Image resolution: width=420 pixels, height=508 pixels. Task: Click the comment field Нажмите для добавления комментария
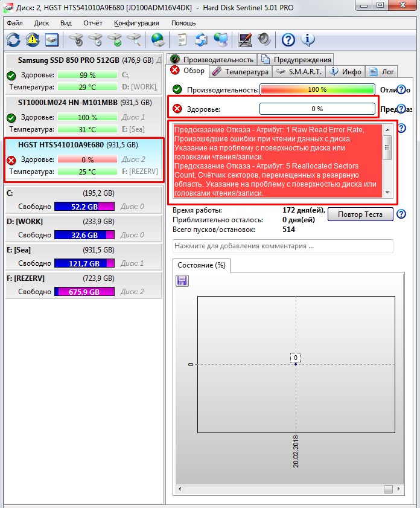point(283,246)
